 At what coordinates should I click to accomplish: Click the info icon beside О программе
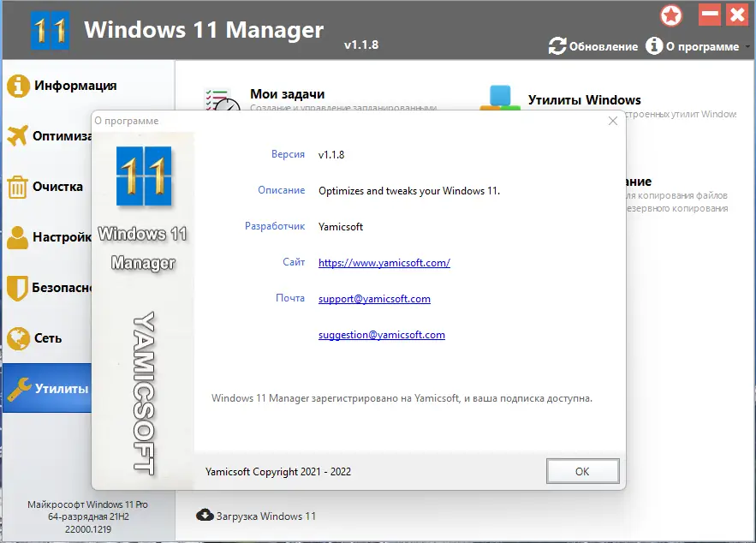[654, 45]
